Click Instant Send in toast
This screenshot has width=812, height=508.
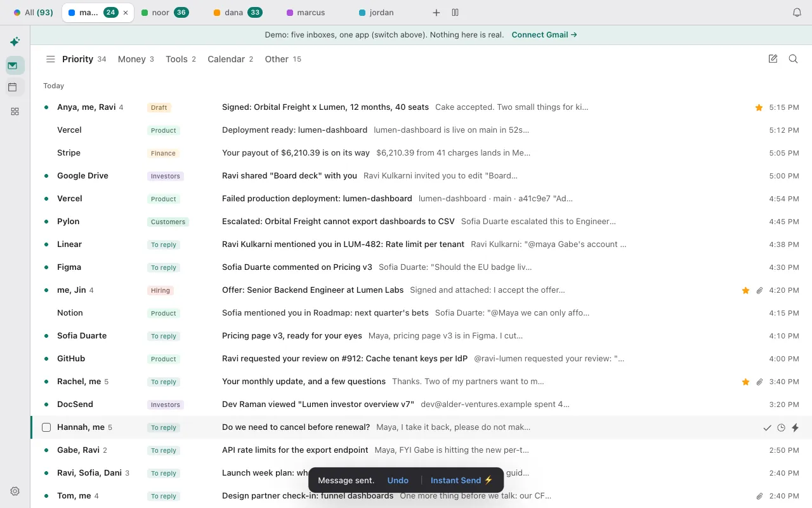pyautogui.click(x=462, y=480)
